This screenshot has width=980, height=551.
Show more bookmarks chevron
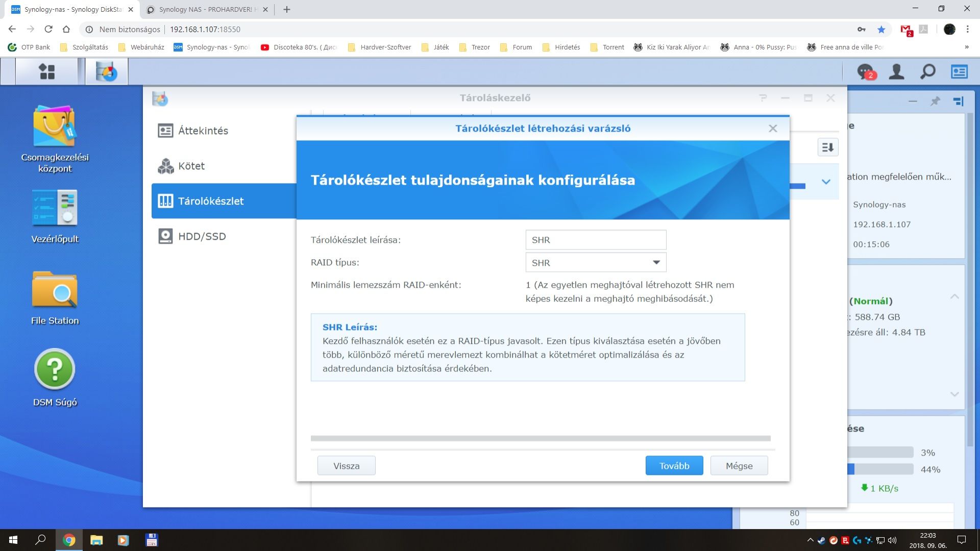coord(966,47)
